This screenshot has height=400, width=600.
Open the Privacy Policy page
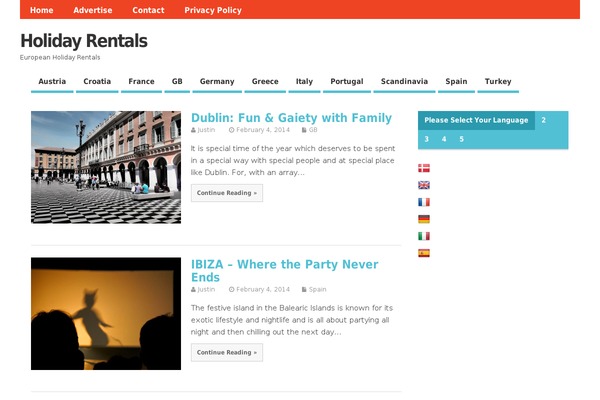tap(213, 10)
